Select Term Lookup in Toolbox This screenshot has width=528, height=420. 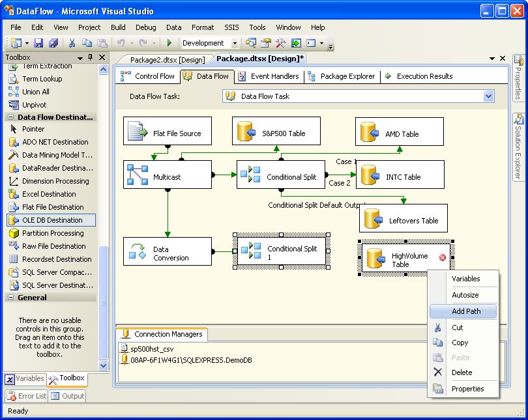click(x=36, y=79)
